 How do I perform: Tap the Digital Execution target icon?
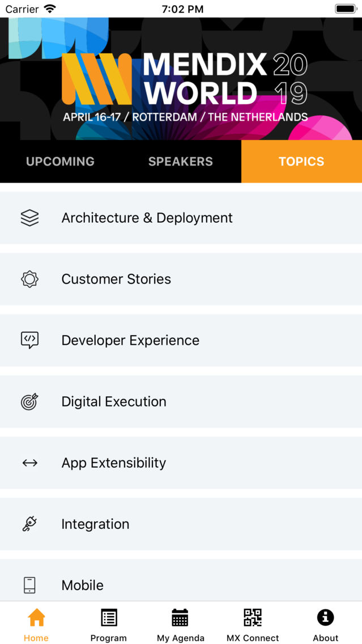pyautogui.click(x=29, y=402)
